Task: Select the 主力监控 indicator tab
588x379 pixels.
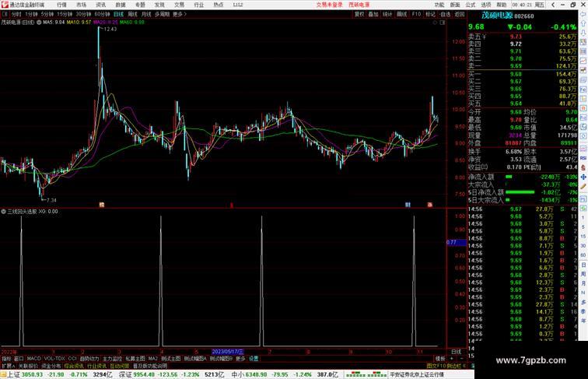Action: click(113, 359)
